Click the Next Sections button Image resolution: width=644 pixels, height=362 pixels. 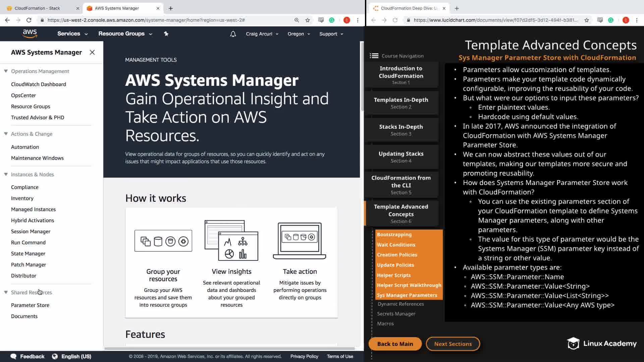[x=453, y=344]
